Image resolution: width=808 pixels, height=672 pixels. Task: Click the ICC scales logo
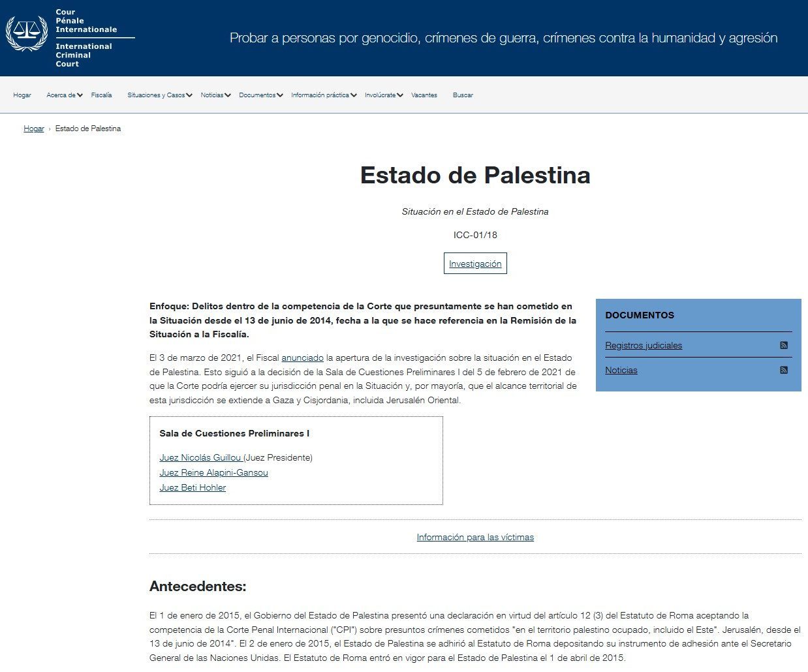[27, 33]
